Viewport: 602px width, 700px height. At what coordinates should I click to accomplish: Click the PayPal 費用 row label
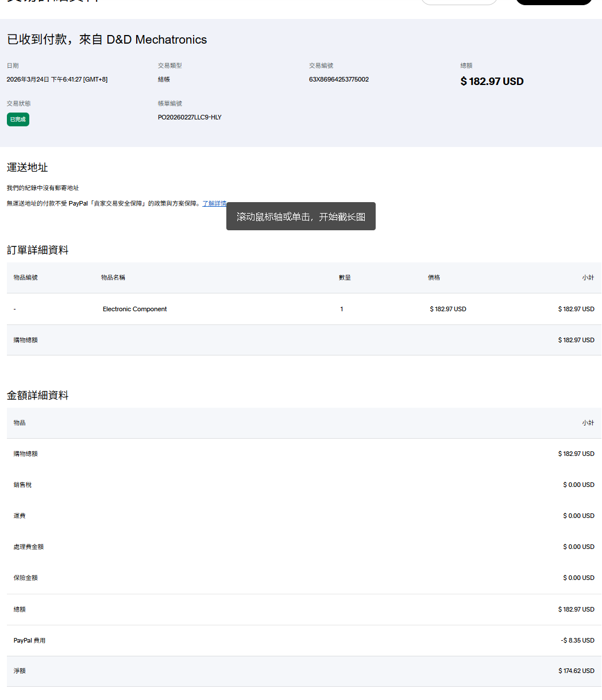(x=29, y=640)
